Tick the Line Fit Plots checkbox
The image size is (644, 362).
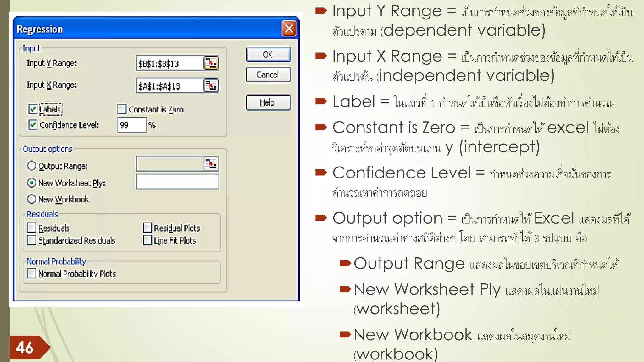click(x=147, y=240)
